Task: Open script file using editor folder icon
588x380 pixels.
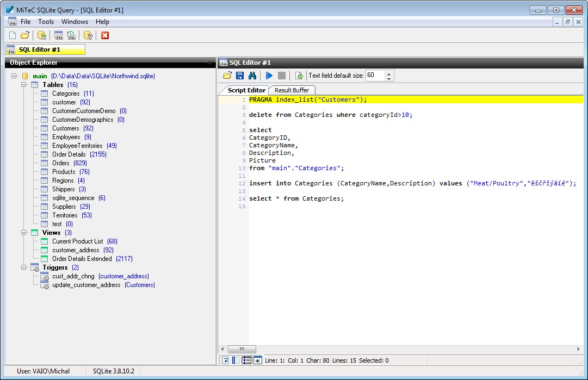Action: tap(227, 76)
